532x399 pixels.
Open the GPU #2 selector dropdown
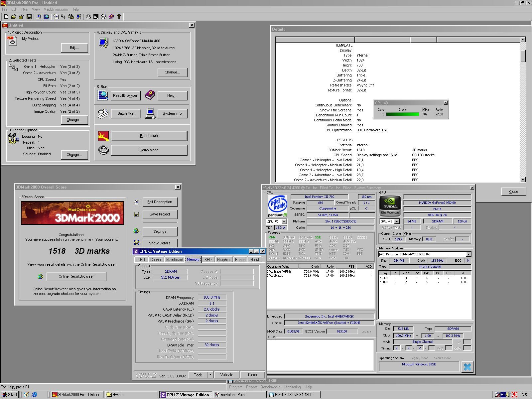pyautogui.click(x=397, y=221)
